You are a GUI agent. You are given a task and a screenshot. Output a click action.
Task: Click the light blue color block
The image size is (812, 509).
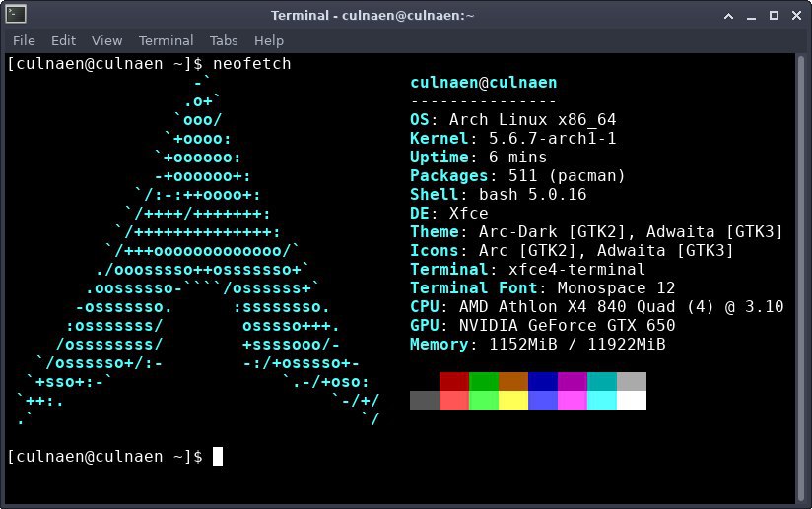point(543,400)
